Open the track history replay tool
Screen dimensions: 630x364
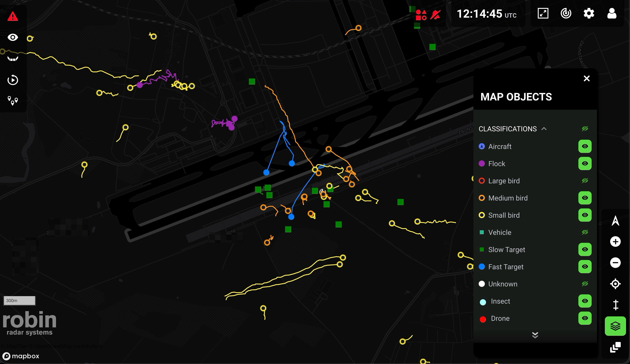coord(13,80)
